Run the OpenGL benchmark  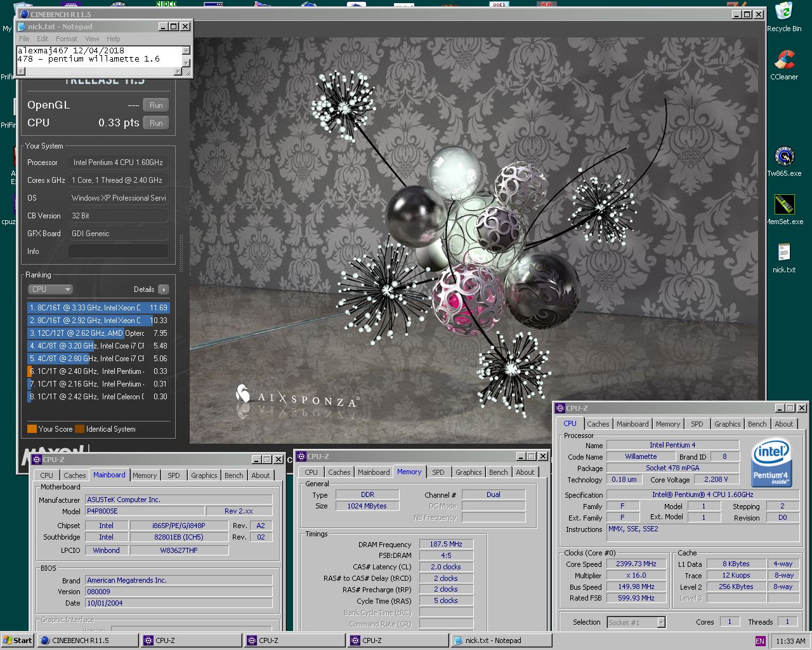[x=156, y=105]
